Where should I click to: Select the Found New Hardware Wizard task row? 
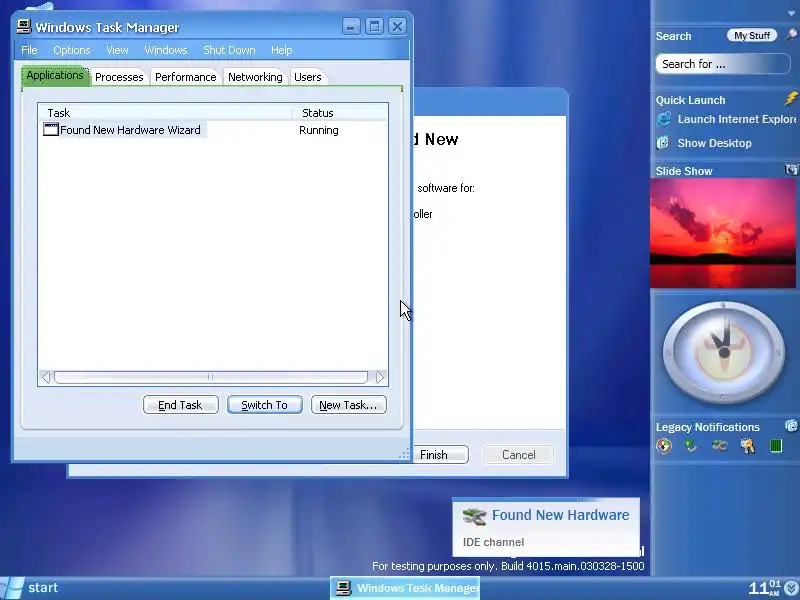[x=213, y=130]
